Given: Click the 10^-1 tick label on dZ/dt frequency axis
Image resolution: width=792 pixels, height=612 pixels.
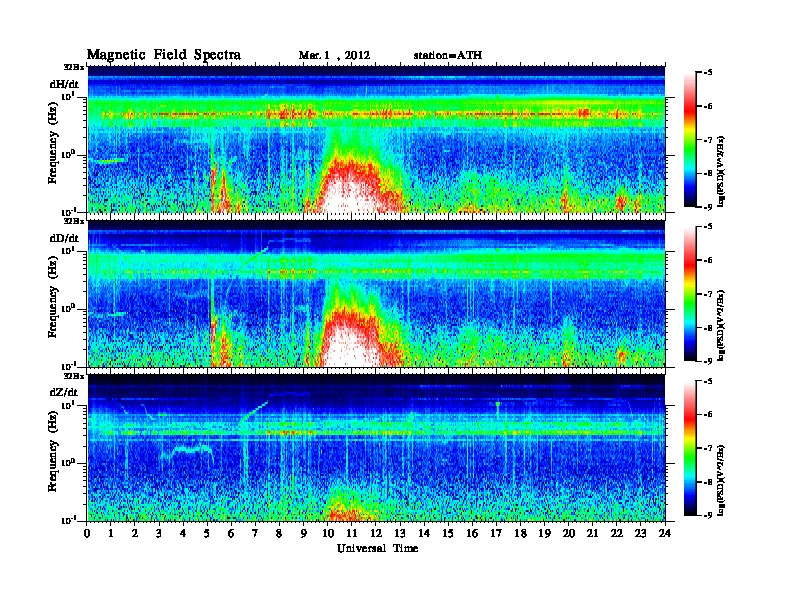Looking at the screenshot, I should click(x=68, y=520).
